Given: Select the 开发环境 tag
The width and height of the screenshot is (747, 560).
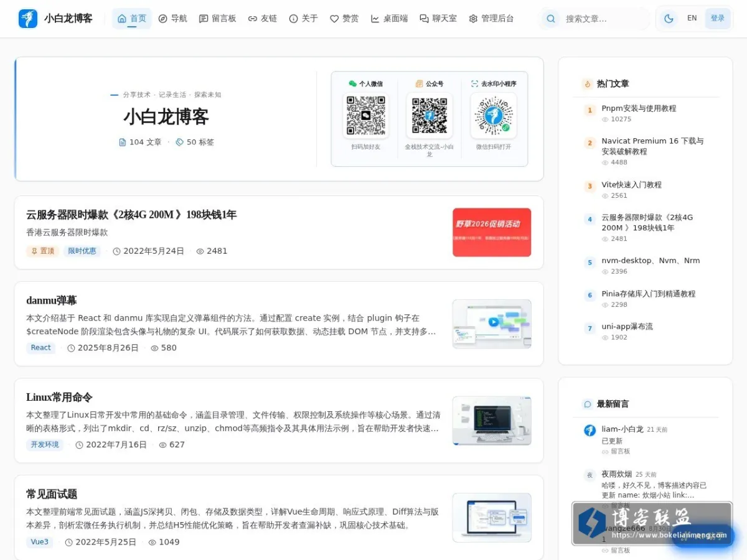Looking at the screenshot, I should click(x=45, y=445).
